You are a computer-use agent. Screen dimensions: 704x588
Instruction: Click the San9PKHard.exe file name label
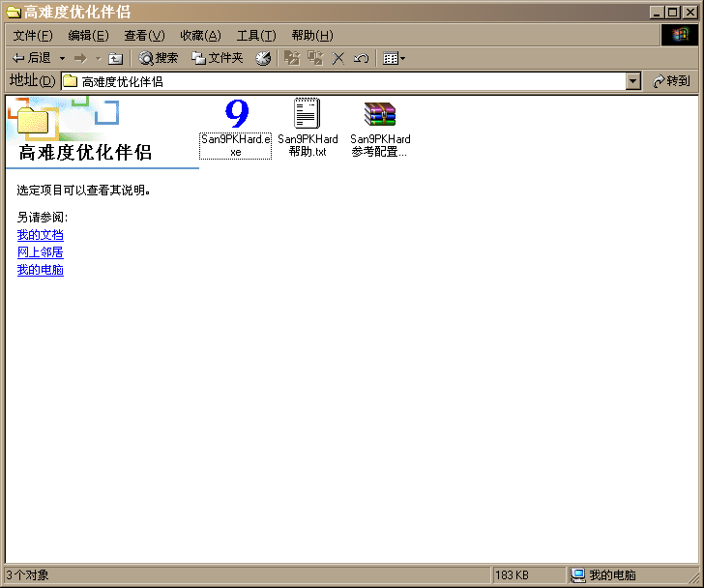click(236, 145)
